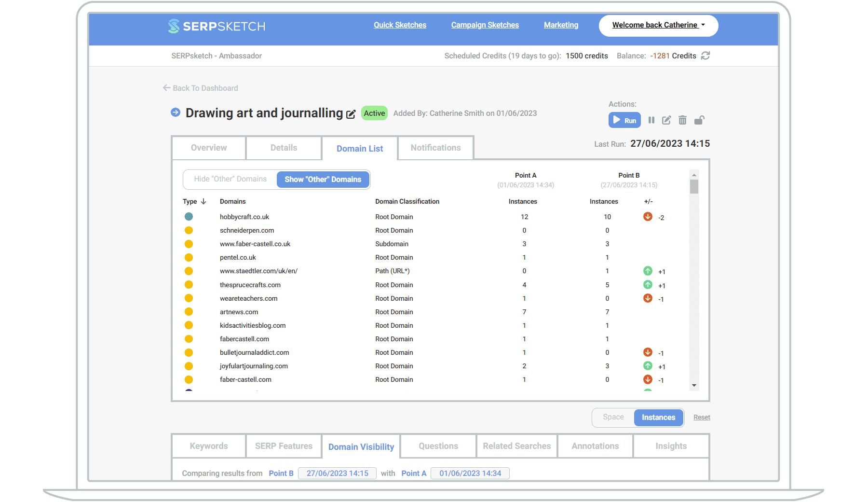
Task: Run the campaign
Action: (624, 120)
